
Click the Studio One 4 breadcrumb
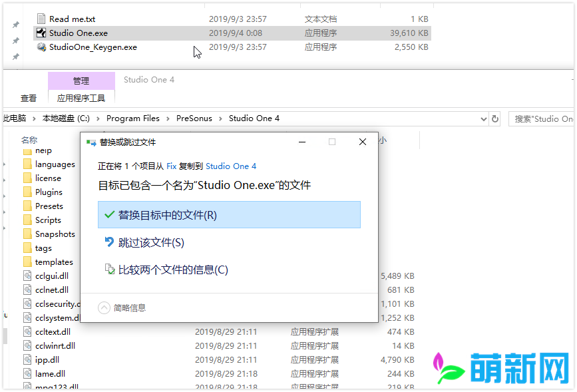(x=254, y=118)
